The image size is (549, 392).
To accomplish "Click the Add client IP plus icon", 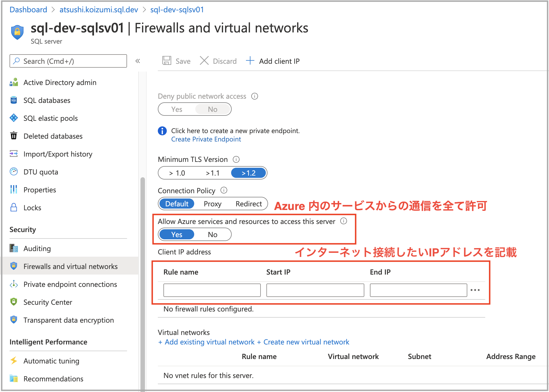I will coord(250,61).
